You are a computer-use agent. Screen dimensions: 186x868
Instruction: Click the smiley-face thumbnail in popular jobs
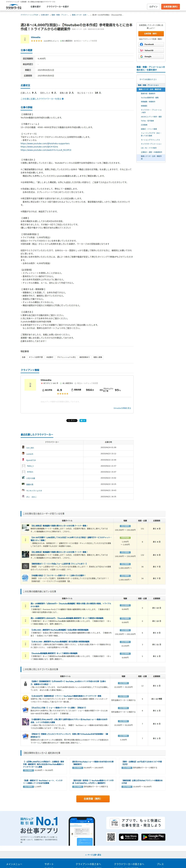(x=25, y=698)
